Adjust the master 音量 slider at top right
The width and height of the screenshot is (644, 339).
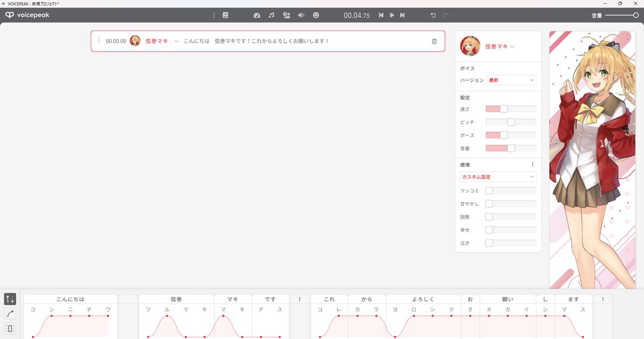click(x=621, y=15)
